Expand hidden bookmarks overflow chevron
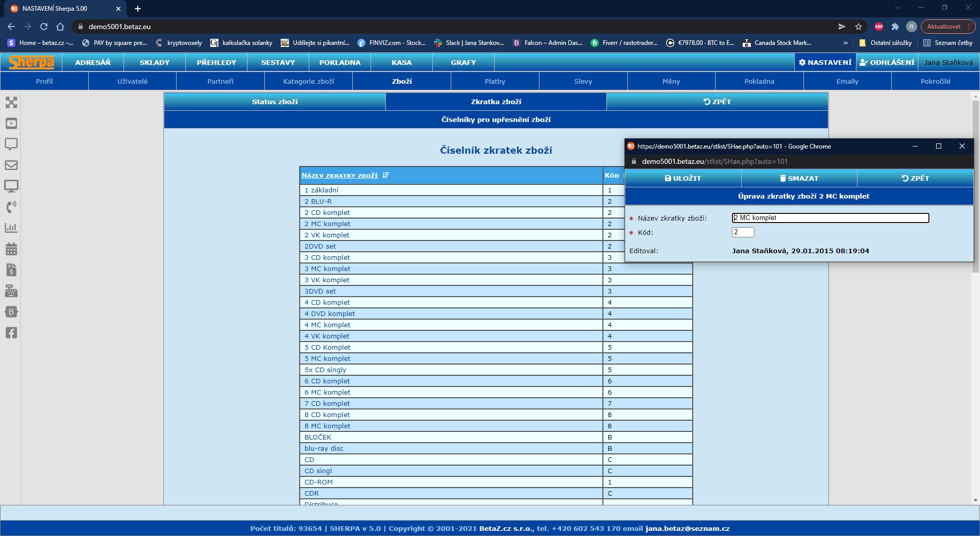The image size is (980, 536). coord(845,43)
